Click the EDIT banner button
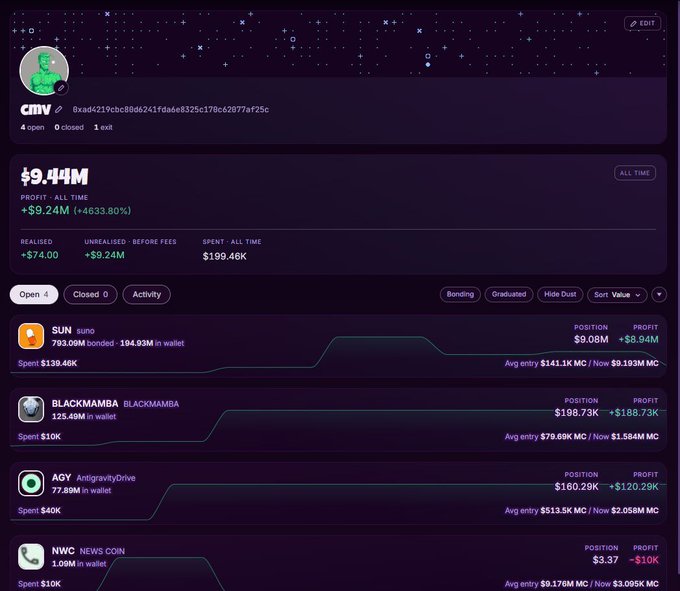 tap(642, 23)
